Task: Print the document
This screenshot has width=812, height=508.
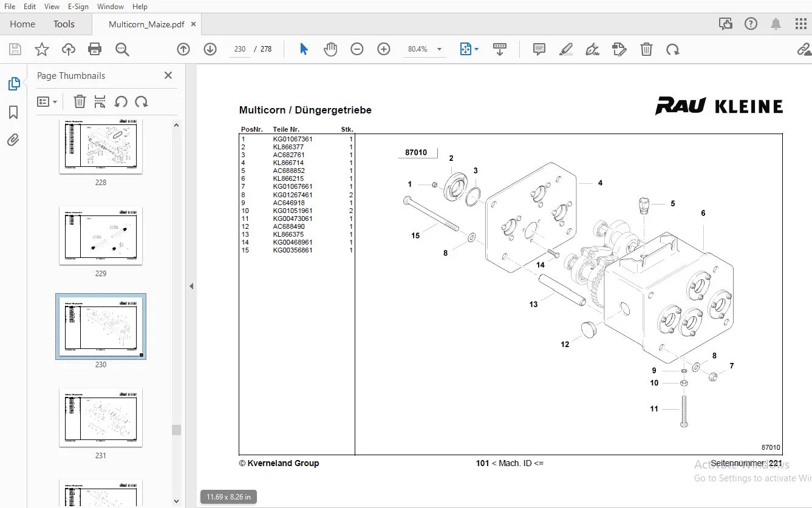Action: coord(95,49)
